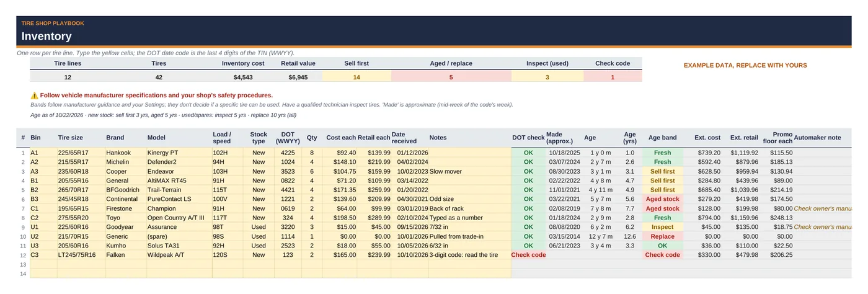Click the 'Typed as a number' note cell
The height and width of the screenshot is (294, 868).
(469, 218)
